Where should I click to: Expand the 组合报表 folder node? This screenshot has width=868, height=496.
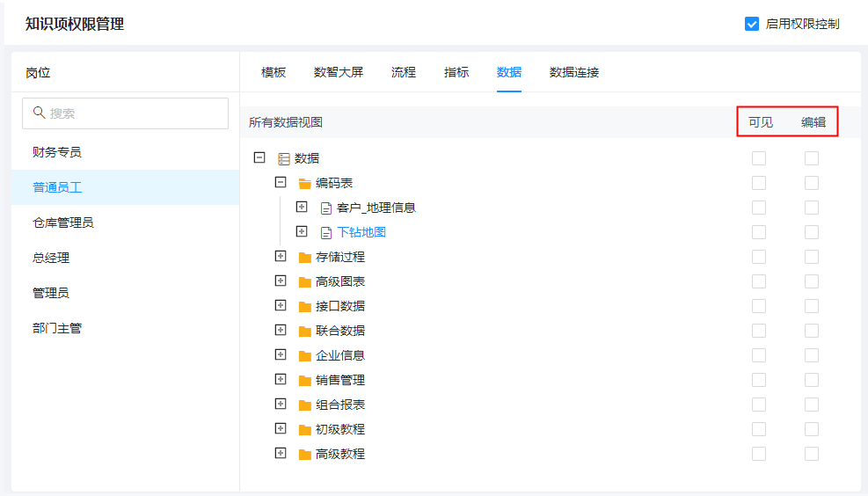281,405
